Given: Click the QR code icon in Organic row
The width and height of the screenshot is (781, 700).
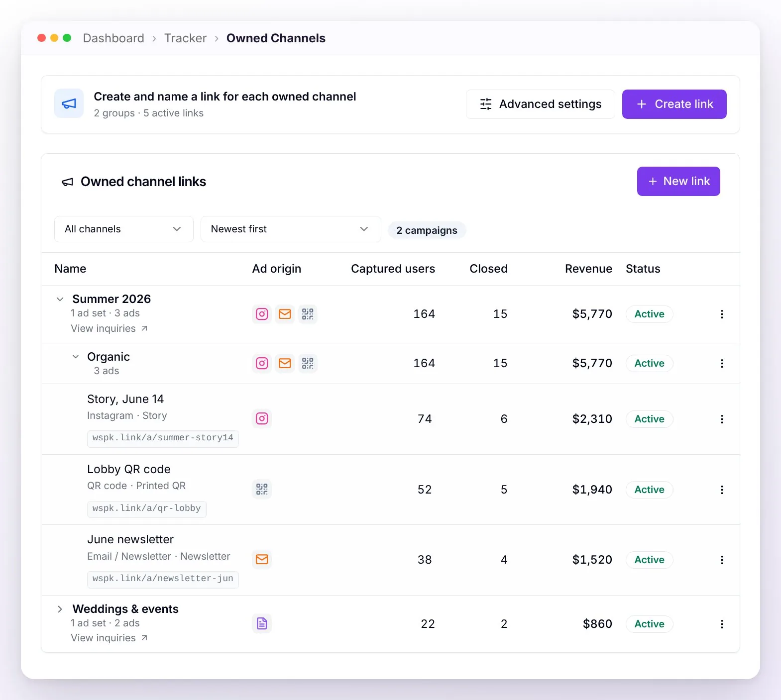Looking at the screenshot, I should tap(308, 363).
